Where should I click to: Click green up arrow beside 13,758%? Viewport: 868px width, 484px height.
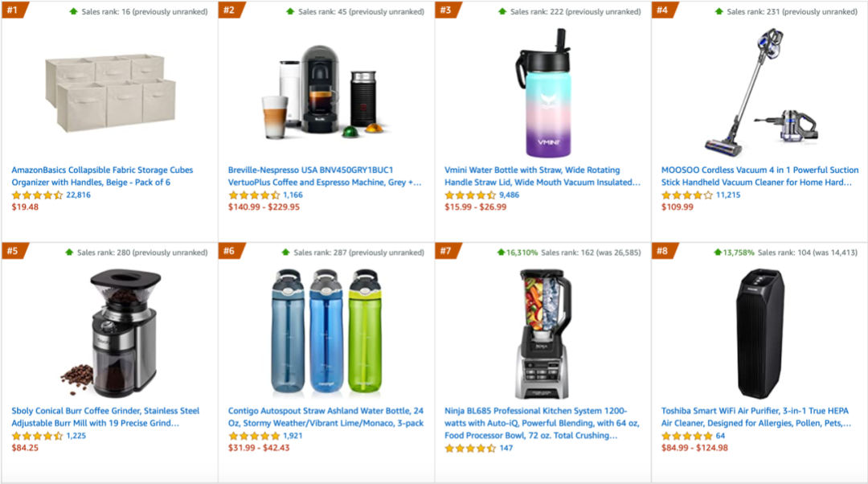pyautogui.click(x=718, y=252)
